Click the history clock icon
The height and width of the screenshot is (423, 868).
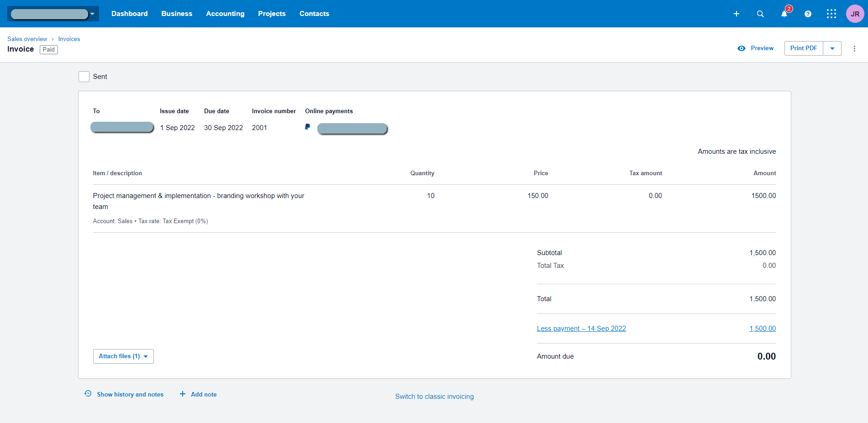[x=88, y=393]
